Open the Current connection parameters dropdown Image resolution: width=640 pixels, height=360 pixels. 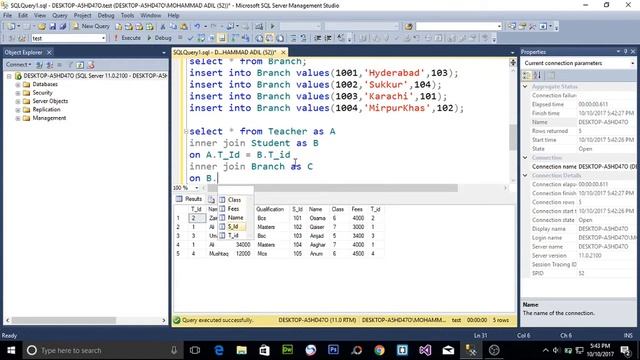point(632,63)
